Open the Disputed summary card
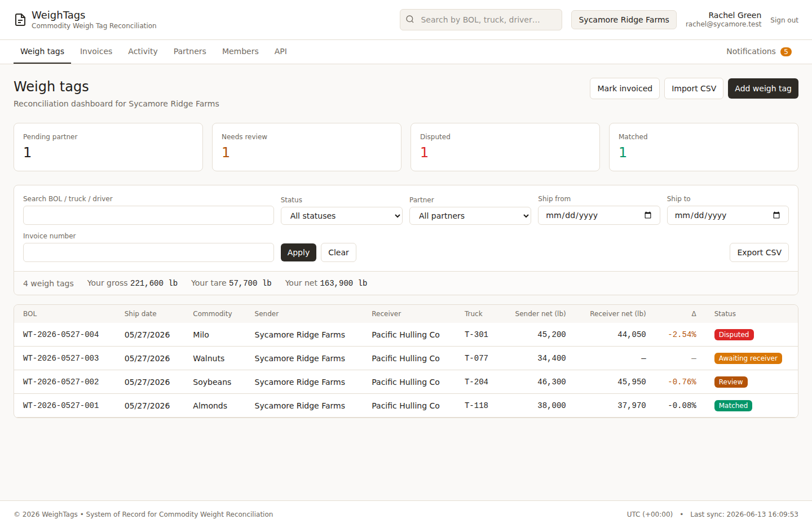 tap(505, 147)
